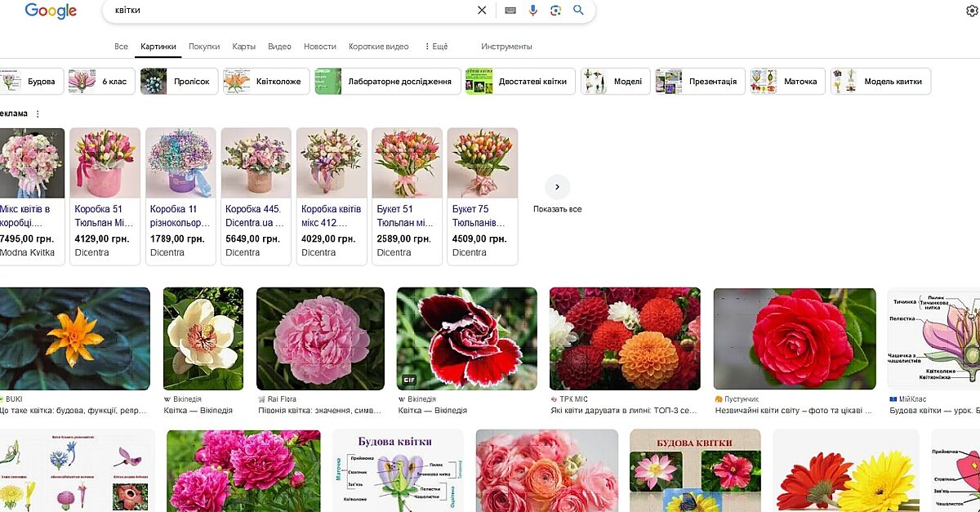
Task: Select the Двостатеві квітки filter chip
Action: [520, 82]
